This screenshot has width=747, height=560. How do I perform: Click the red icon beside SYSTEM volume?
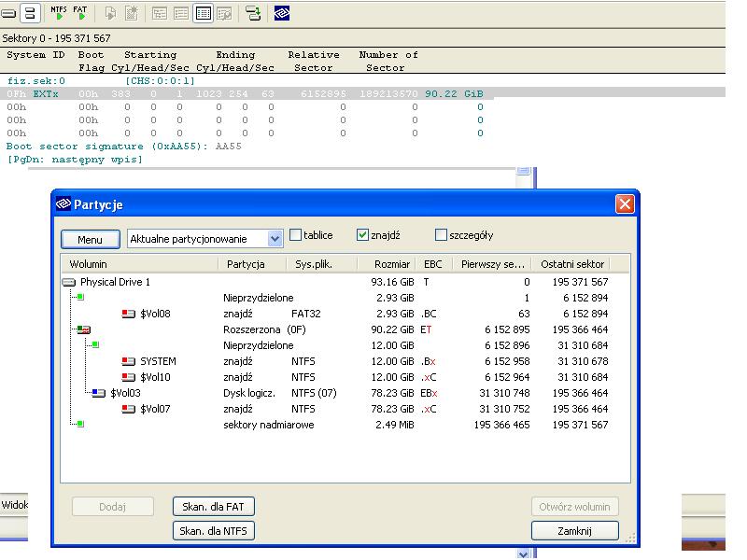[128, 361]
